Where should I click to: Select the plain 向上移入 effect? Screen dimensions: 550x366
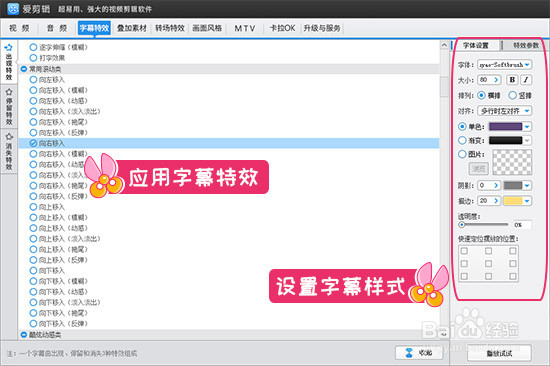pos(47,207)
